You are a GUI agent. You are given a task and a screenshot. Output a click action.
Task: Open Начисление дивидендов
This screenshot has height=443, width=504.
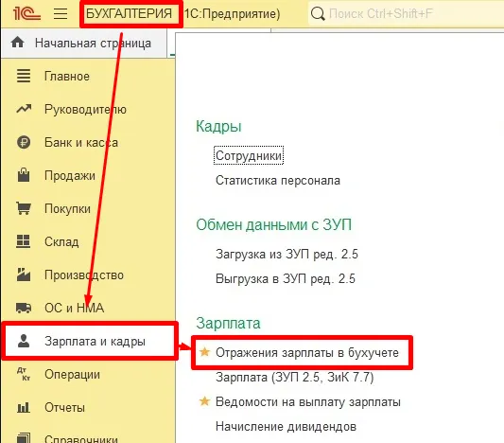coord(286,426)
